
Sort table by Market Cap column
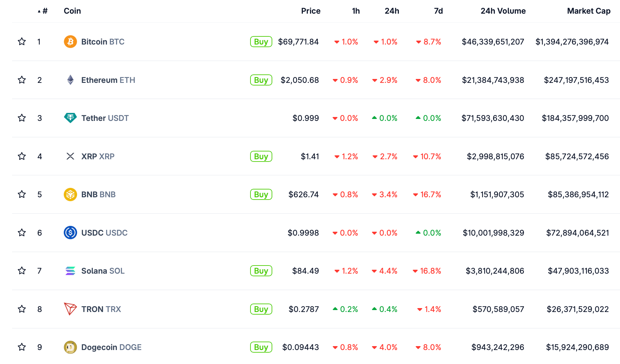tap(588, 11)
